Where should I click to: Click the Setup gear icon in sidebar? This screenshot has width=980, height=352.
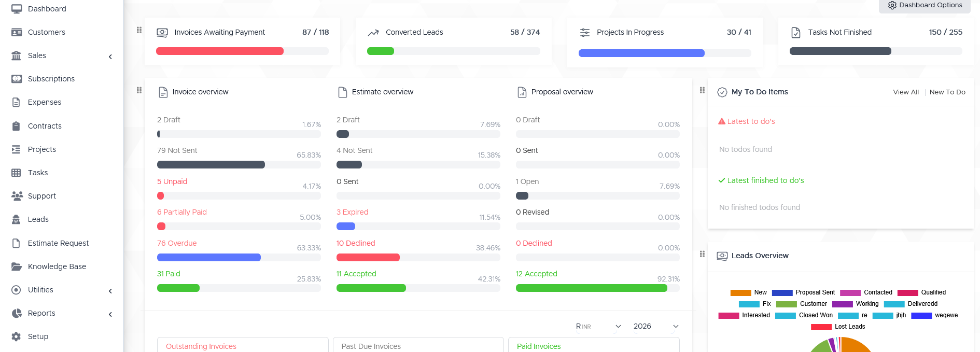point(17,336)
